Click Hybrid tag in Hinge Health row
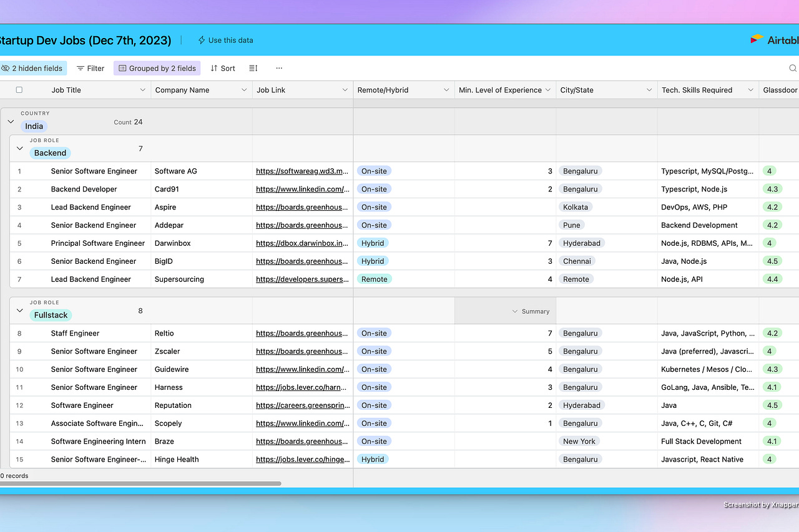799x532 pixels. click(373, 459)
